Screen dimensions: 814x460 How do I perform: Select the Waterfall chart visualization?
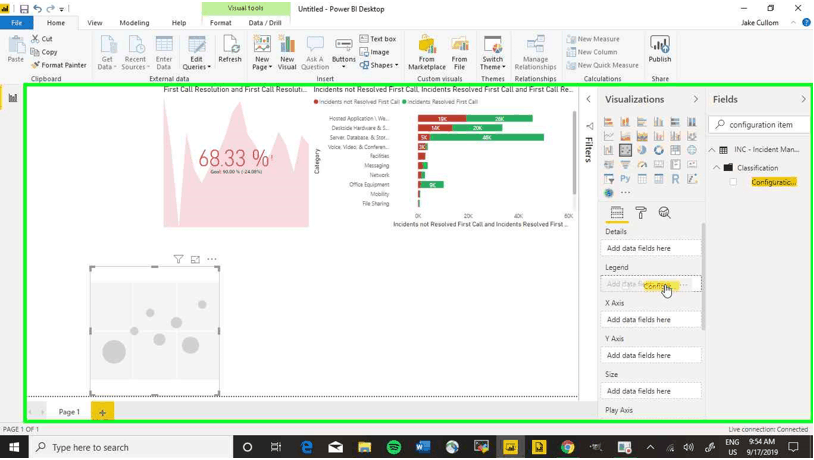coord(608,150)
